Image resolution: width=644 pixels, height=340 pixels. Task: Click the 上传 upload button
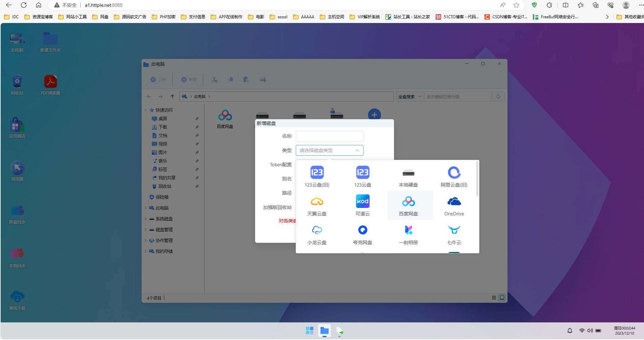tap(158, 80)
